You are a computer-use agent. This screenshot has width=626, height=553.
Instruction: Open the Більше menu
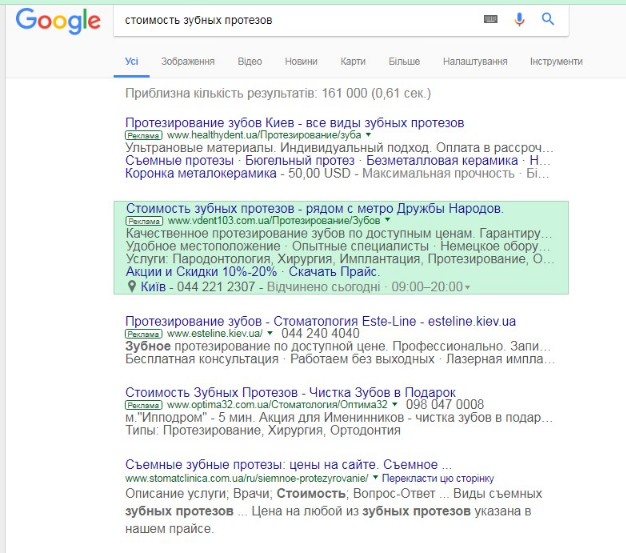coord(404,61)
